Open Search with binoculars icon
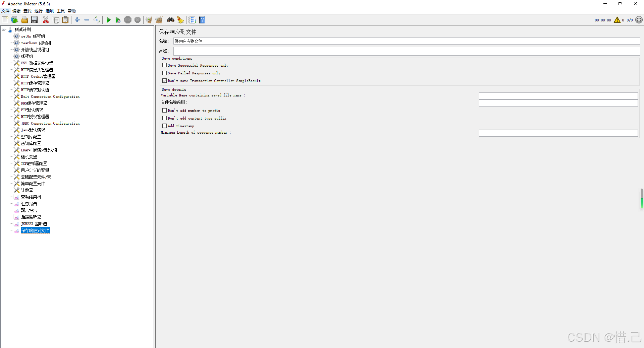Image resolution: width=644 pixels, height=348 pixels. pos(170,20)
